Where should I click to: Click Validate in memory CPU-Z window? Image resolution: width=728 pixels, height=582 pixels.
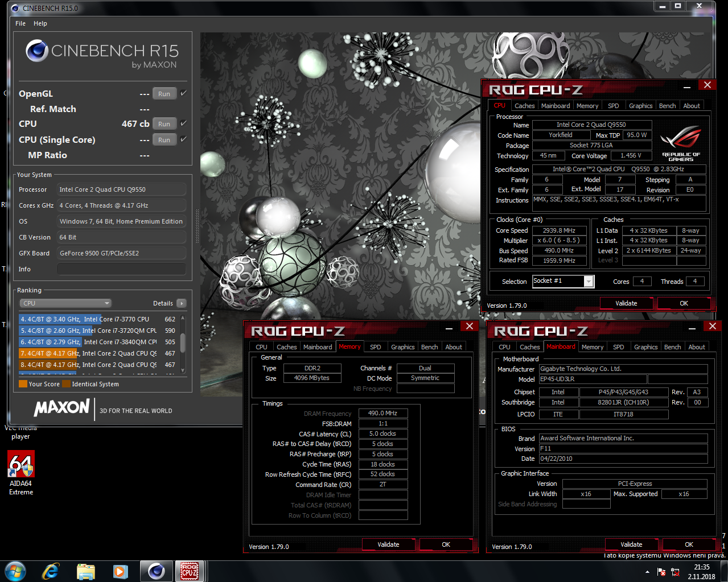[x=388, y=544]
